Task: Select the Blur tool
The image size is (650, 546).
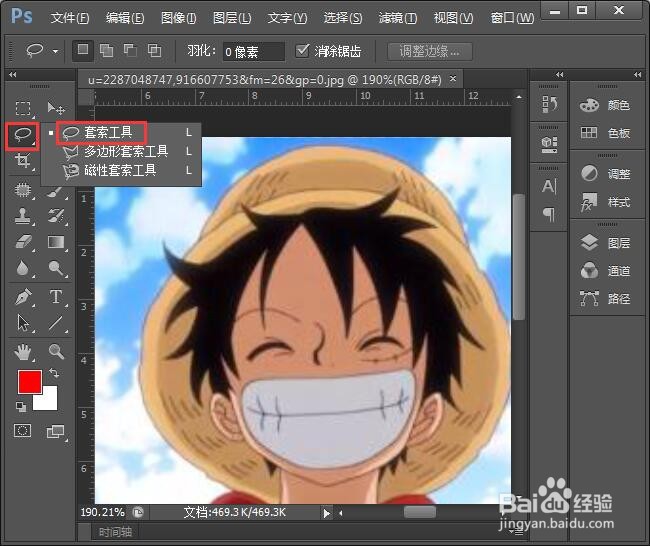Action: pos(23,268)
